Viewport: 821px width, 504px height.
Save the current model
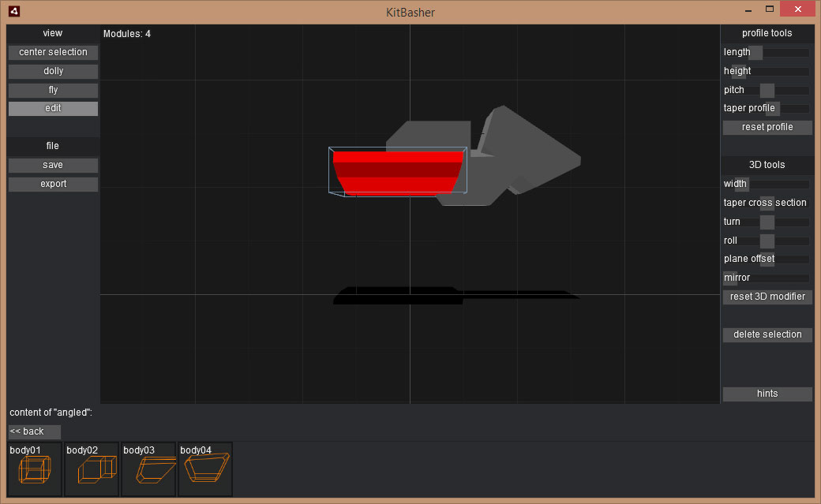coord(53,166)
